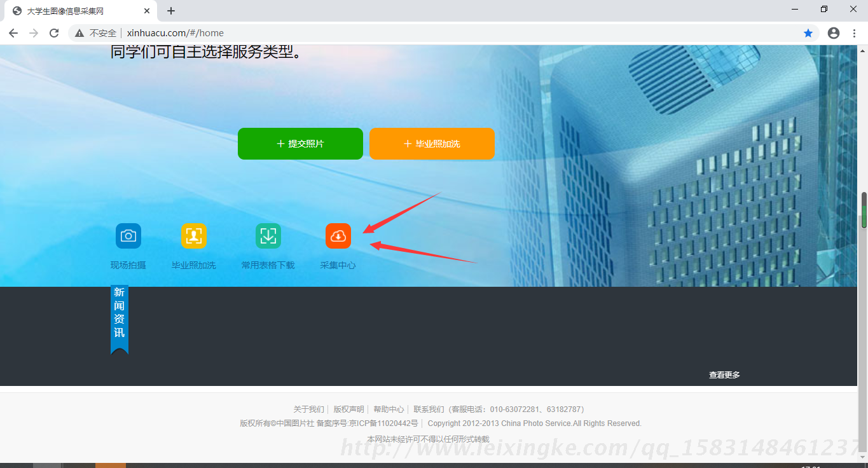Click the 查看更多 link
This screenshot has height=468, width=868.
pos(724,375)
